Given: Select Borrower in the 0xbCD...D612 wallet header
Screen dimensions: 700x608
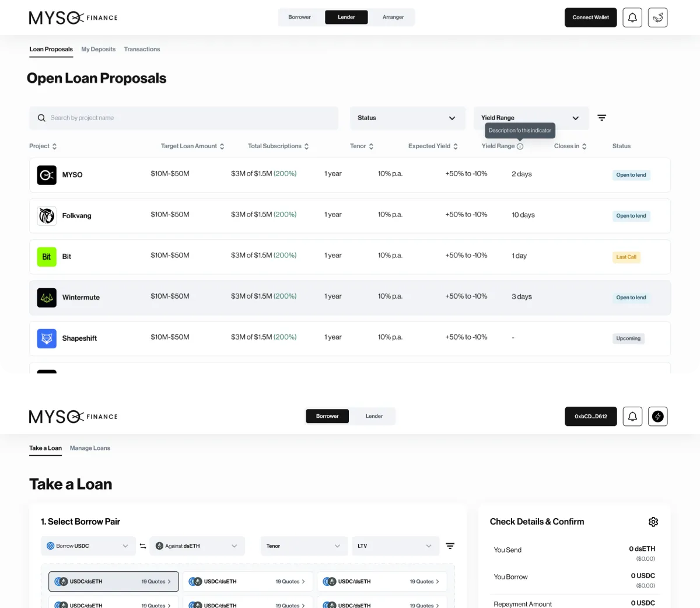Looking at the screenshot, I should pyautogui.click(x=327, y=417).
